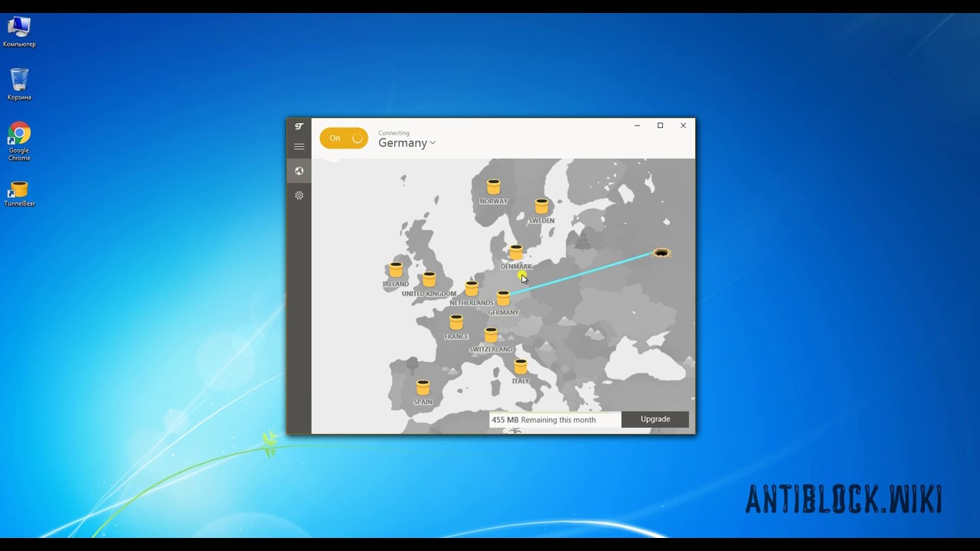Viewport: 980px width, 551px height.
Task: Select the Germany tunnel on map
Action: pyautogui.click(x=503, y=298)
